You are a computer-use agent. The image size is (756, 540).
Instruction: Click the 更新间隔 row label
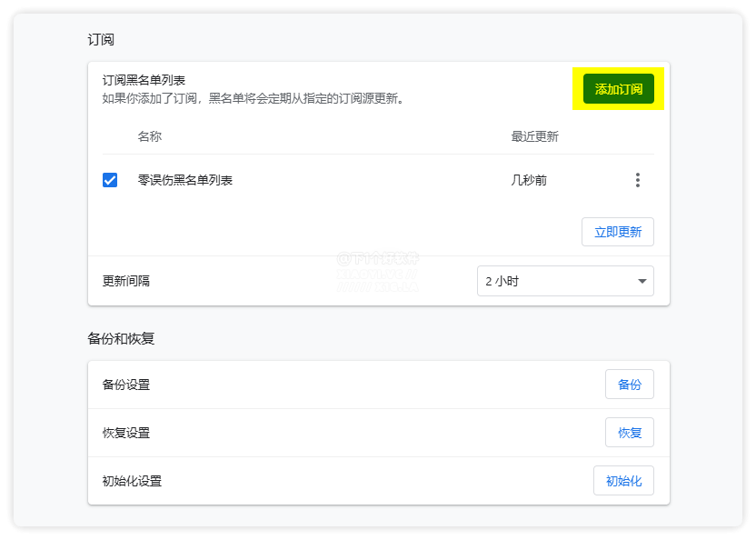tap(126, 281)
